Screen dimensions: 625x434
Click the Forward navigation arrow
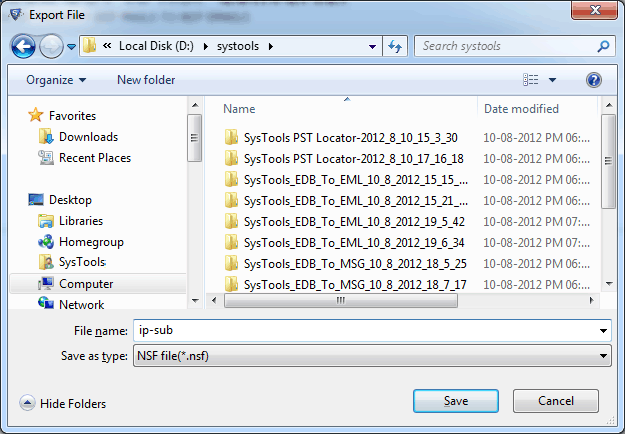pos(51,46)
